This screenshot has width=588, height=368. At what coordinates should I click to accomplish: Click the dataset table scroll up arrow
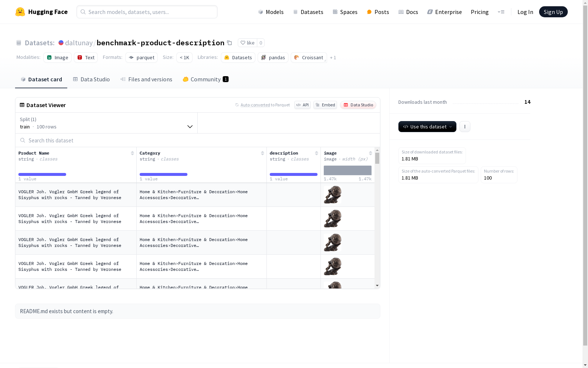coord(377,150)
